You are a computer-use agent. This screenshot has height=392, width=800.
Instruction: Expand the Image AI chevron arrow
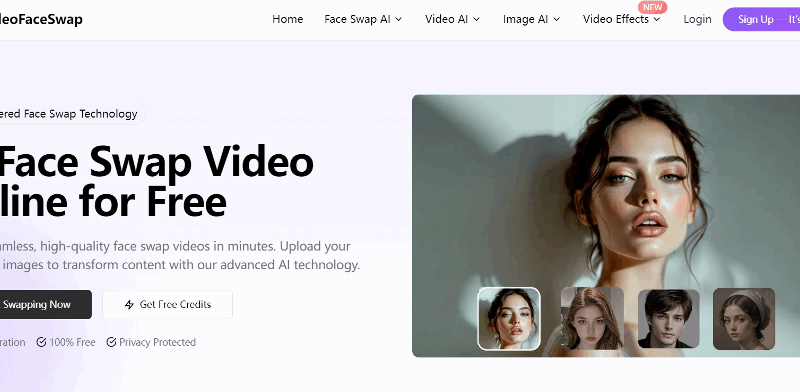coord(557,19)
